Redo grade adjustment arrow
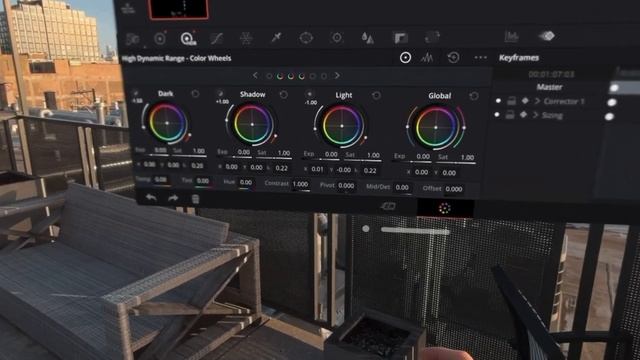This screenshot has width=640, height=360. pos(173,199)
